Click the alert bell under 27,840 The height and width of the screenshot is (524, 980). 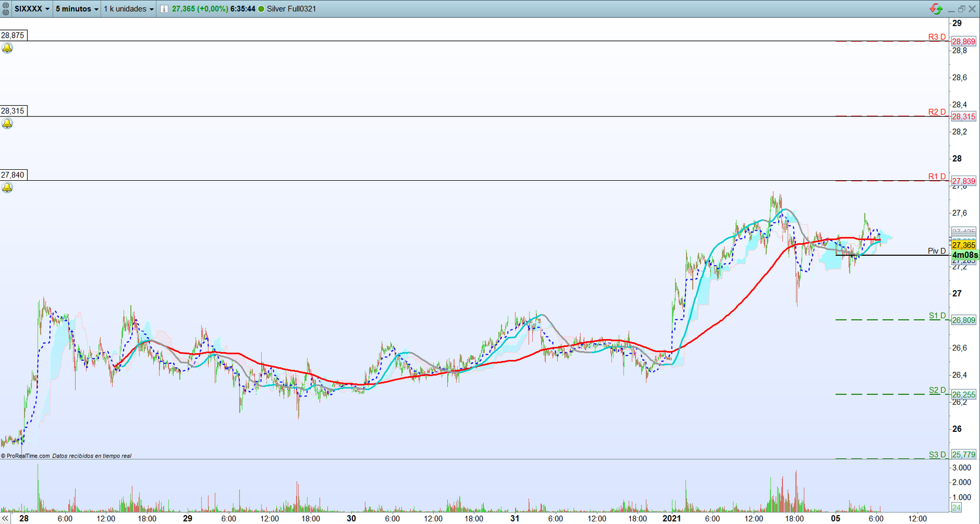(7, 188)
